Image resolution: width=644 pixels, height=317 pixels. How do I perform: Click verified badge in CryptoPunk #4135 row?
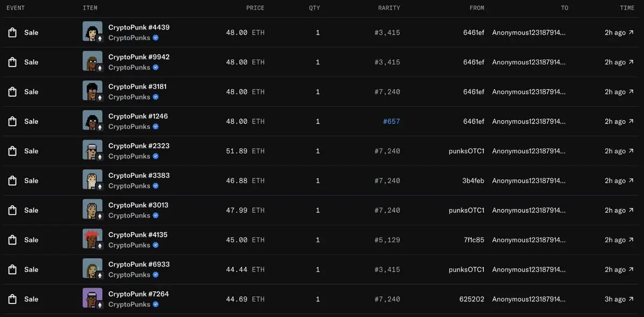pos(156,245)
